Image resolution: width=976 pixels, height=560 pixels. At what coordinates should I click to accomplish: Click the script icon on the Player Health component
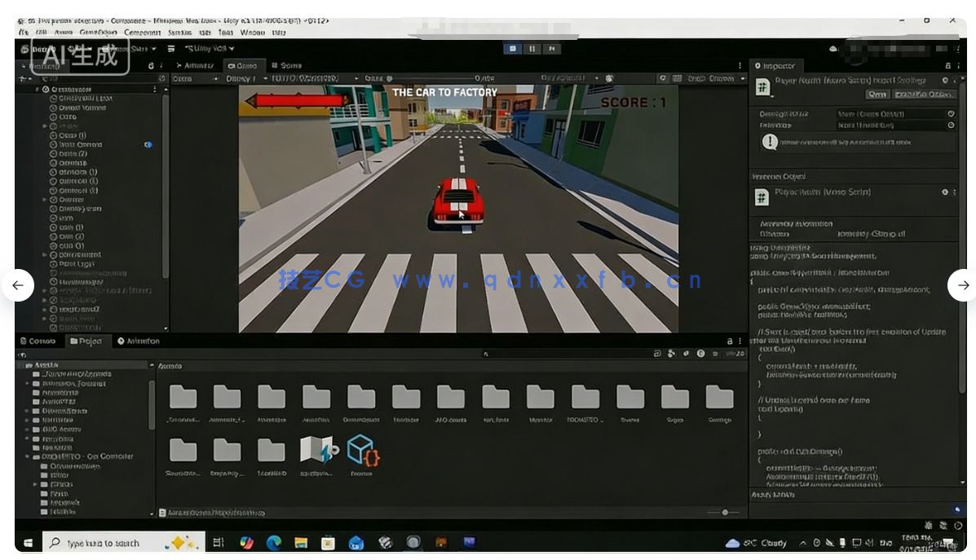[x=762, y=196]
